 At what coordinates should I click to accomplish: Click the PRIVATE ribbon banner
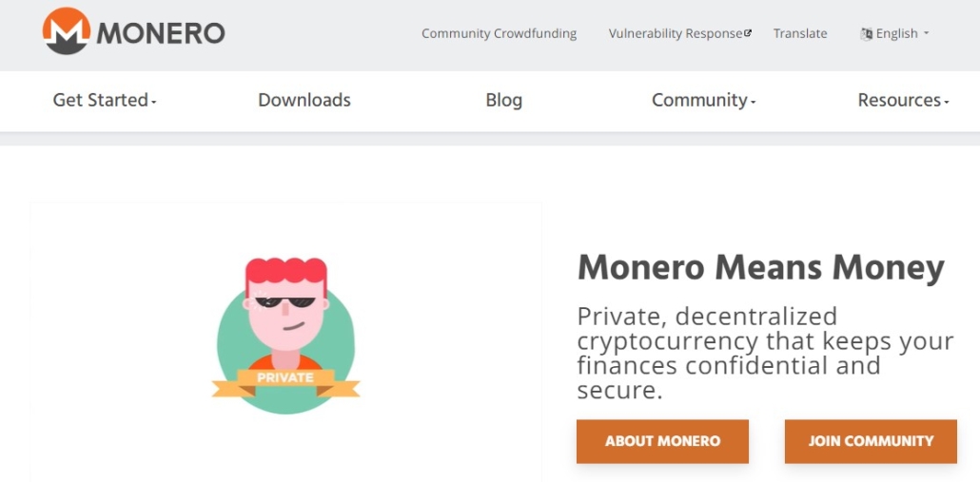(x=285, y=378)
